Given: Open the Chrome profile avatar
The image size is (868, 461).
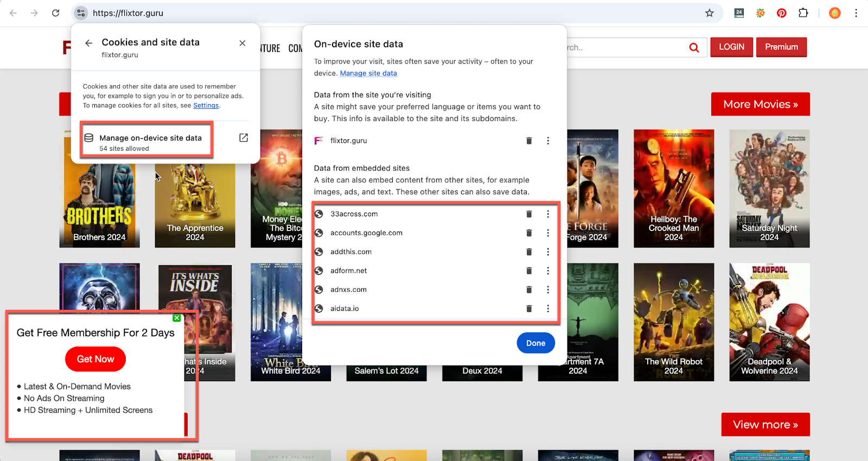Looking at the screenshot, I should click(835, 13).
